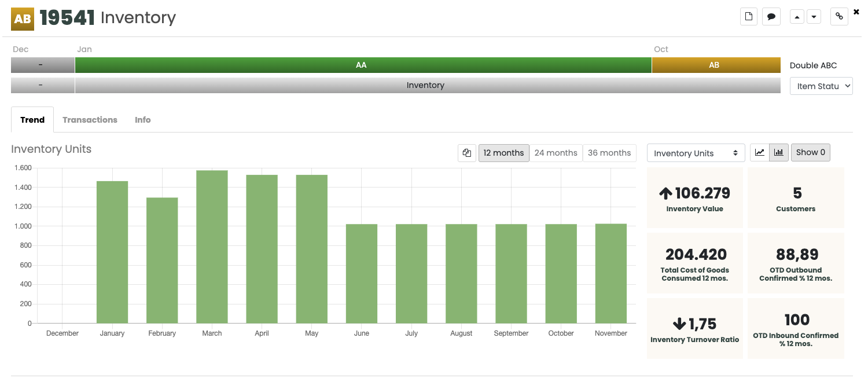This screenshot has height=382, width=868.
Task: Click the down arrow navigation button
Action: 814,17
